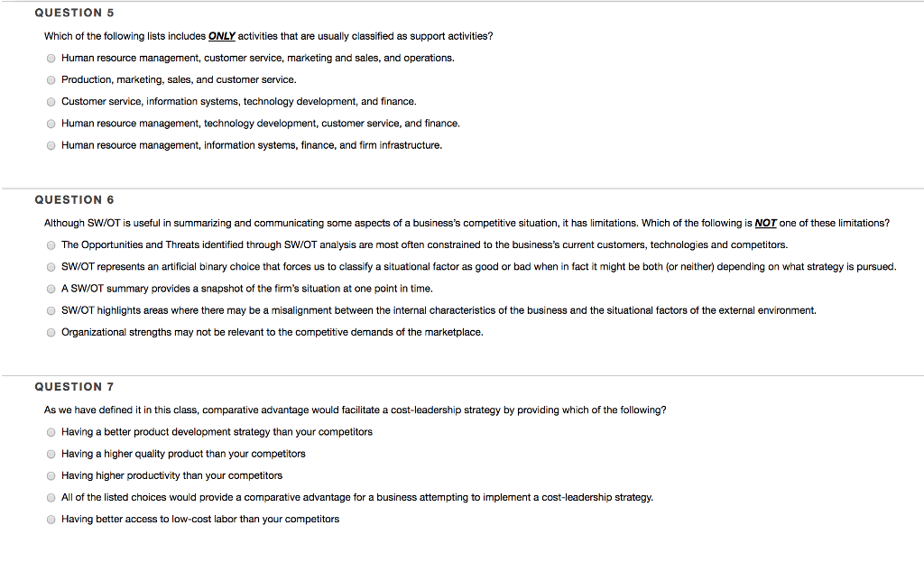Select 'Having a better product development strategy' radio
This screenshot has width=924, height=562.
point(51,432)
